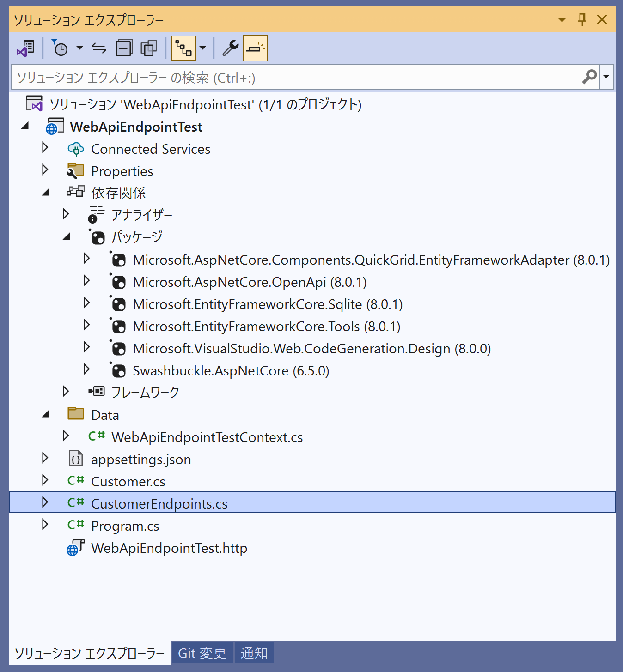Image resolution: width=623 pixels, height=672 pixels.
Task: Click the appsettings.json braces file icon
Action: pyautogui.click(x=76, y=459)
